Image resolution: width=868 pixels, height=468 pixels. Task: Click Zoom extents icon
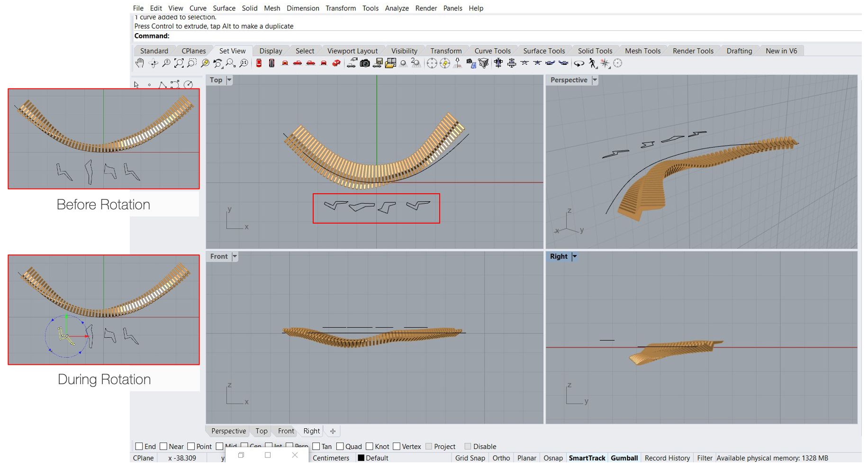[x=179, y=63]
